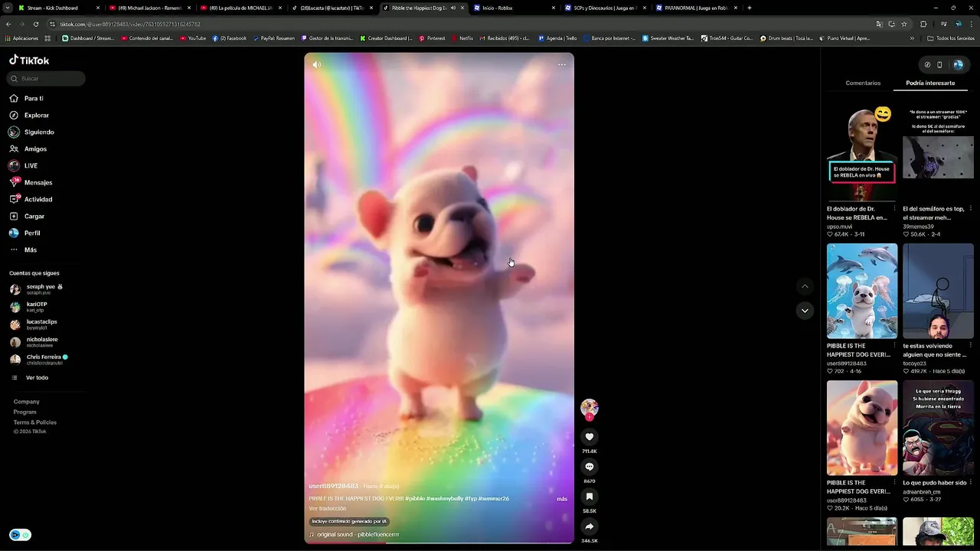This screenshot has height=551, width=980.
Task: Open the profile avatar in the top-right pill
Action: 958,65
